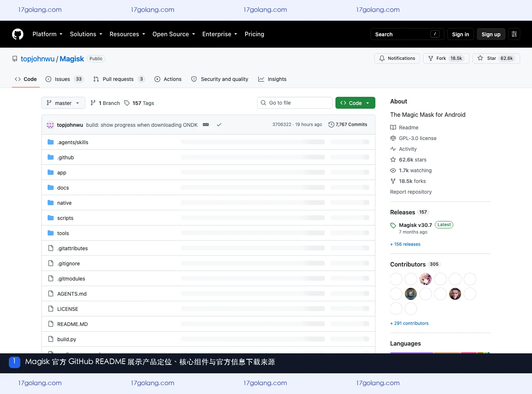Expand the Open Source menu
Viewport: 532px width, 394px height.
(x=174, y=34)
